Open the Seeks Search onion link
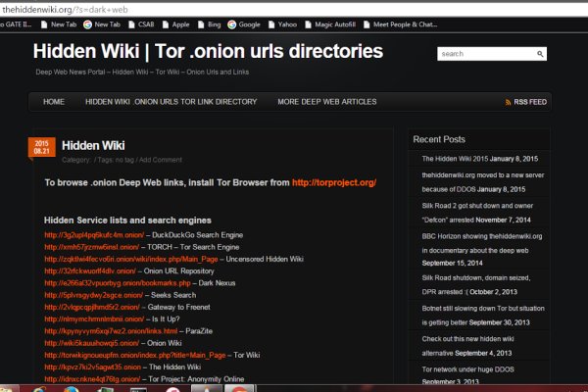 click(94, 295)
